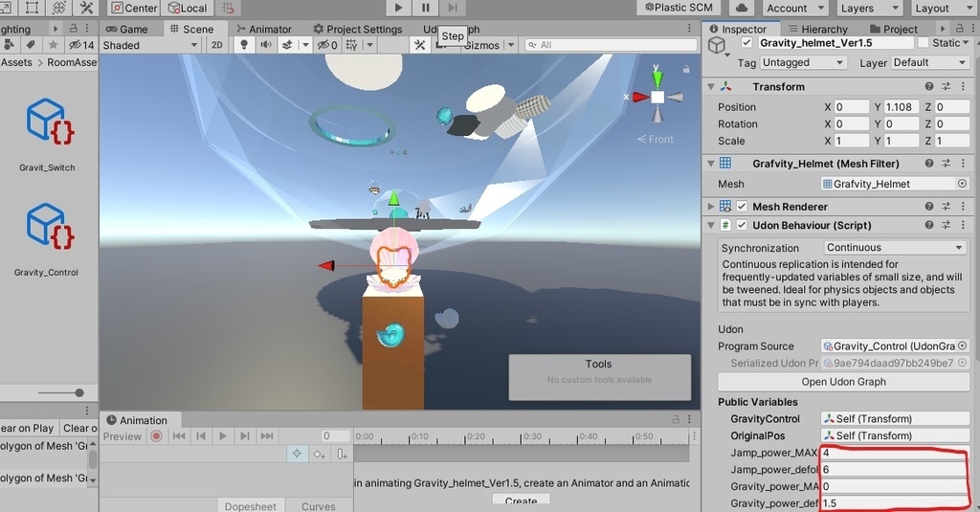Open the Project Settings tab
The width and height of the screenshot is (980, 512).
click(358, 29)
